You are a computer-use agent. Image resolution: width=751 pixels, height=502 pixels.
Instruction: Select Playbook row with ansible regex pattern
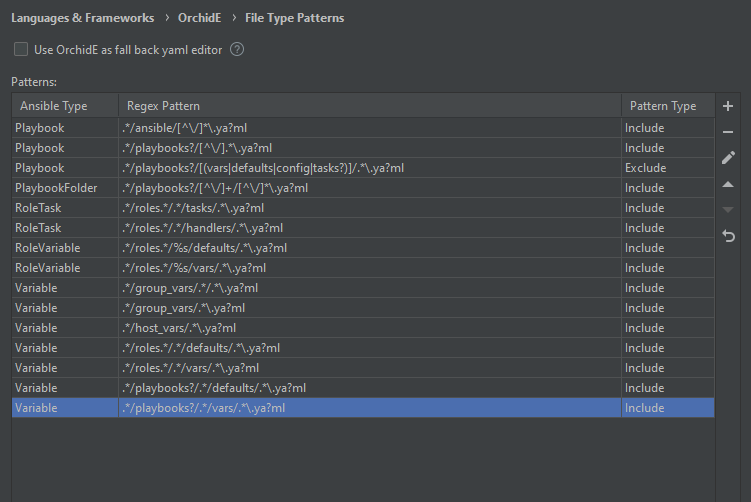coord(363,128)
